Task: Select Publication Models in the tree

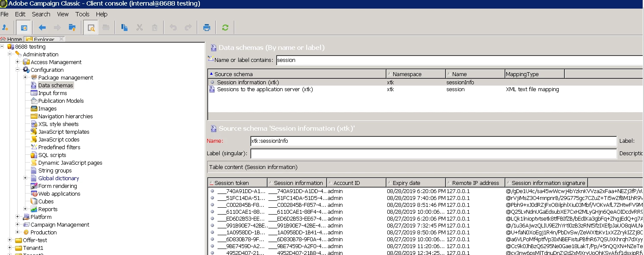Action: pyautogui.click(x=61, y=101)
